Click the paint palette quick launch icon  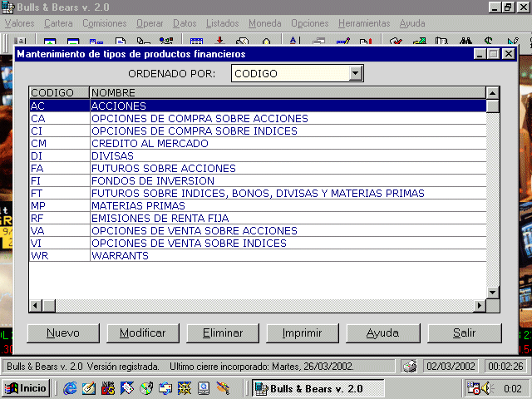[x=223, y=388]
